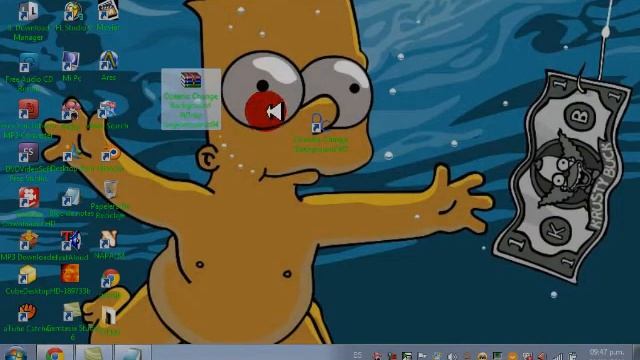Launch the aTube Catcher shortcut
This screenshot has height=360, width=640.
27,313
